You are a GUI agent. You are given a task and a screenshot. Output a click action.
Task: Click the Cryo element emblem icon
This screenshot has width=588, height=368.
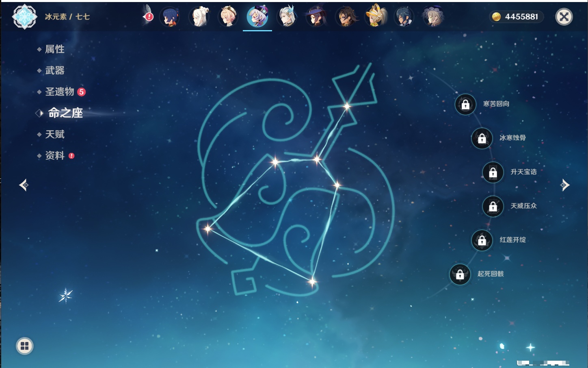point(24,17)
